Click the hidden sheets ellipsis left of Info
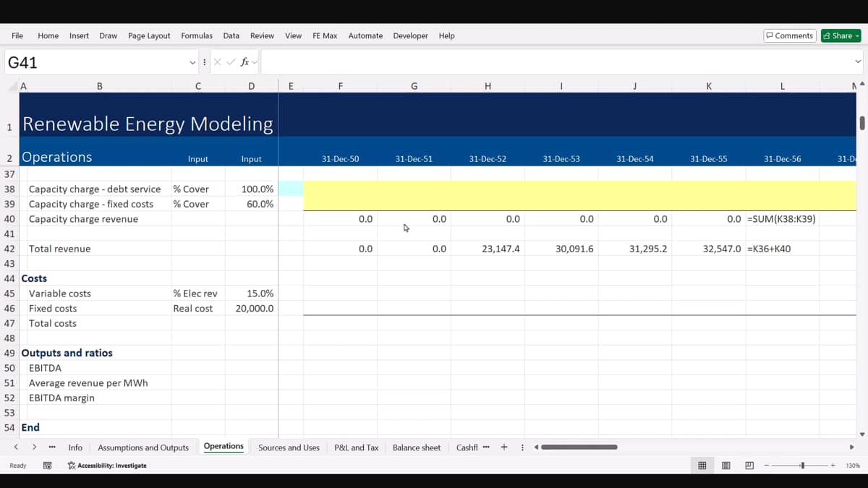The height and width of the screenshot is (488, 868). tap(52, 447)
